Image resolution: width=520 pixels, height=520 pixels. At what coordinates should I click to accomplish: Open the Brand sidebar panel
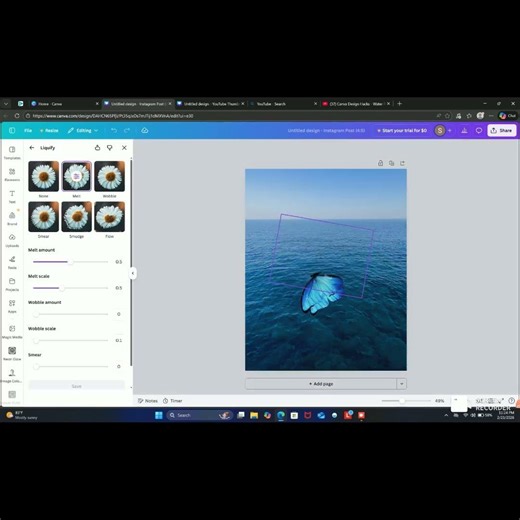pos(12,218)
